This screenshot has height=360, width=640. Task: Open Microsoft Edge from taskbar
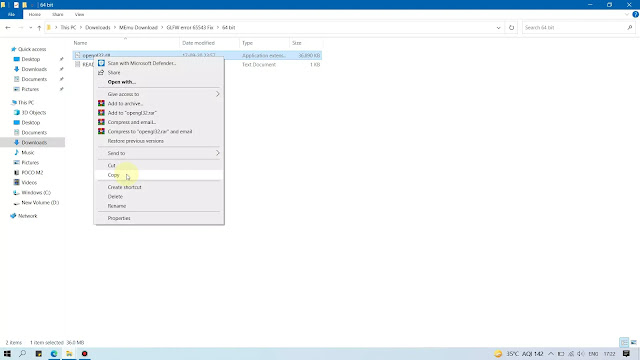54,354
